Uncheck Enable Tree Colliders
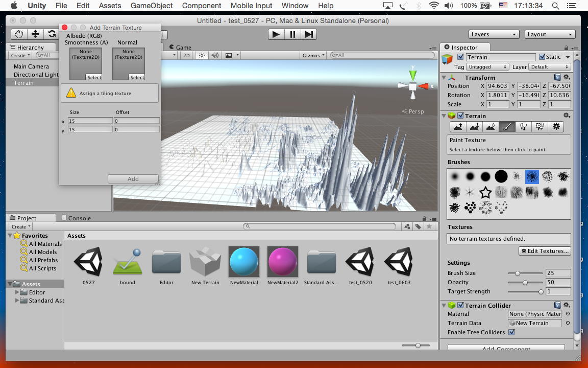Image resolution: width=588 pixels, height=368 pixels. click(x=511, y=332)
